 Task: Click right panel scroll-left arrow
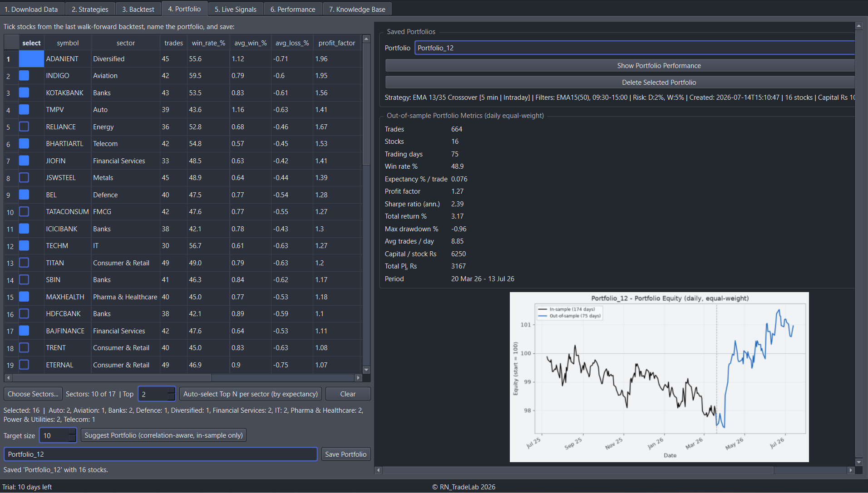pyautogui.click(x=378, y=470)
